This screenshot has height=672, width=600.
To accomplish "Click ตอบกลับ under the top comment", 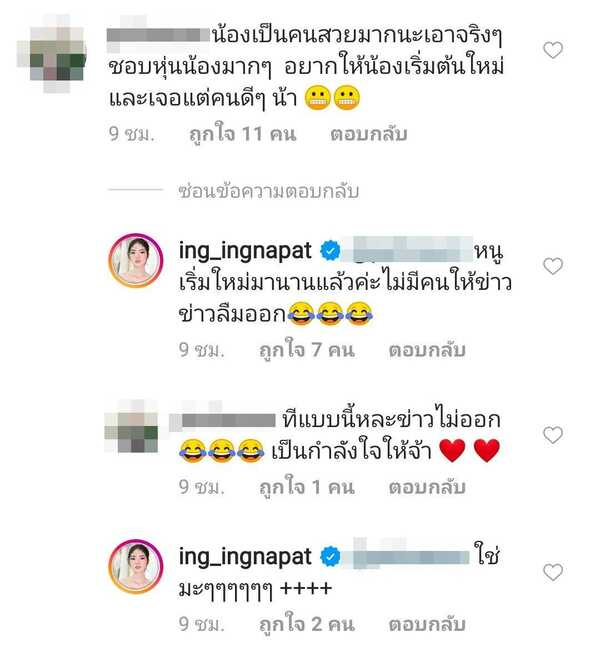I will click(369, 134).
